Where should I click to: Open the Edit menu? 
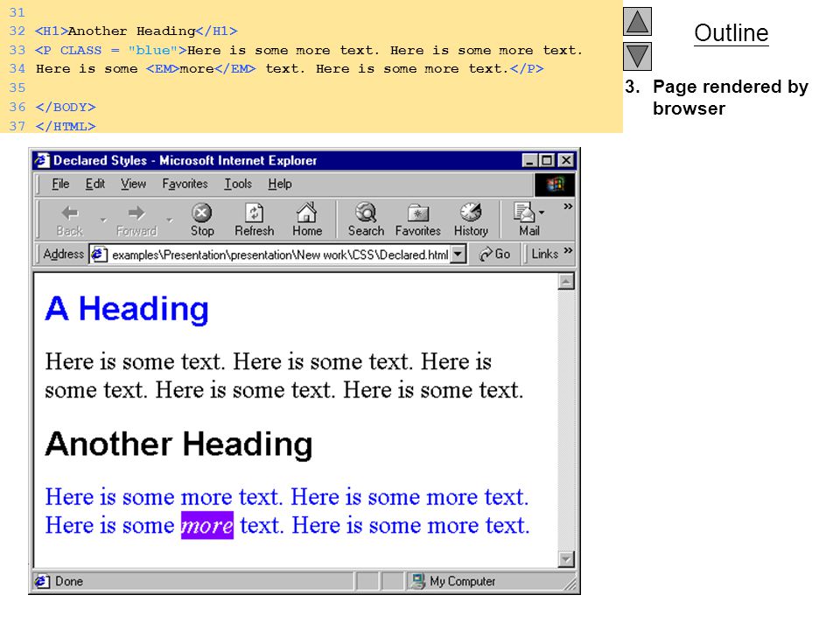click(x=94, y=184)
